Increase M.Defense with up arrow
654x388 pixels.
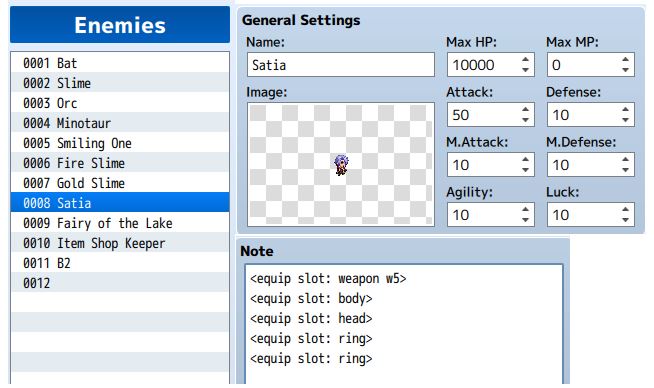(625, 160)
